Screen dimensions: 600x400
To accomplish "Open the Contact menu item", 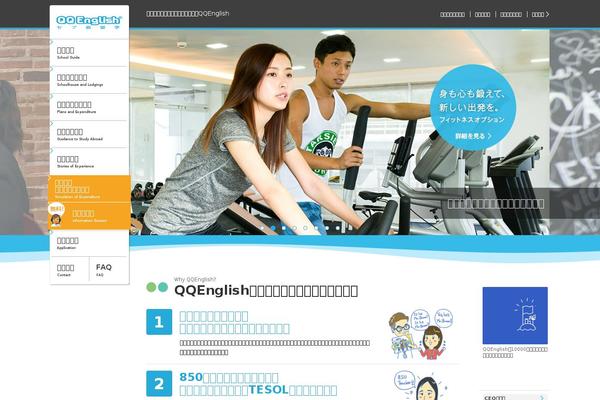I will click(69, 270).
